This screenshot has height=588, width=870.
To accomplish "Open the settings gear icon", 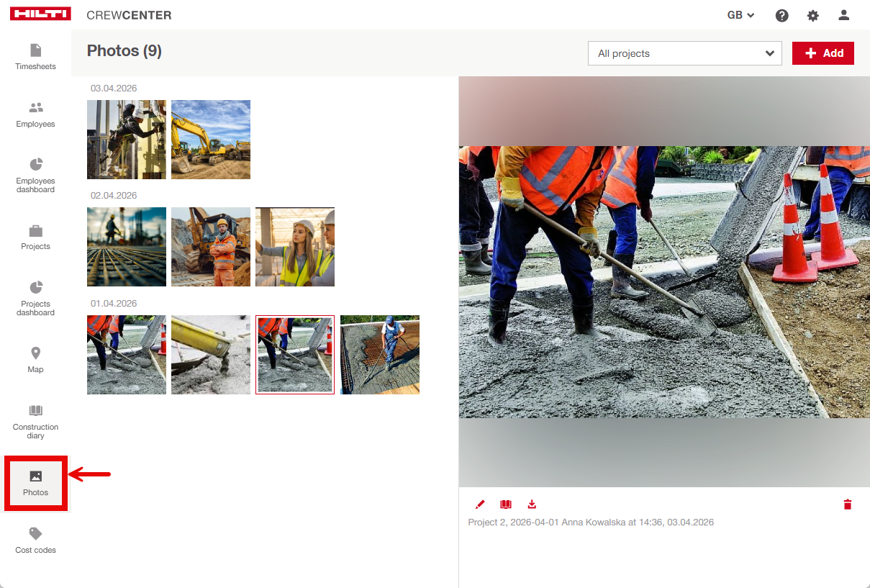I will 812,15.
